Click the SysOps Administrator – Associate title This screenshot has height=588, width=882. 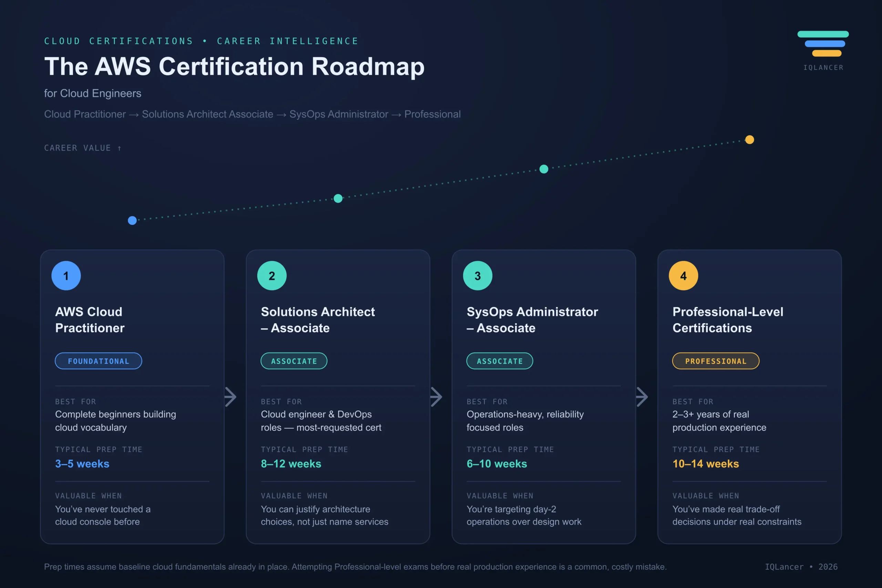point(532,320)
